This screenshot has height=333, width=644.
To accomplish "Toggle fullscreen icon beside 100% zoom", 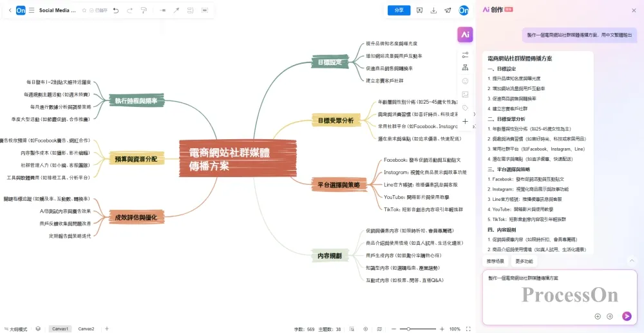I will (468, 328).
